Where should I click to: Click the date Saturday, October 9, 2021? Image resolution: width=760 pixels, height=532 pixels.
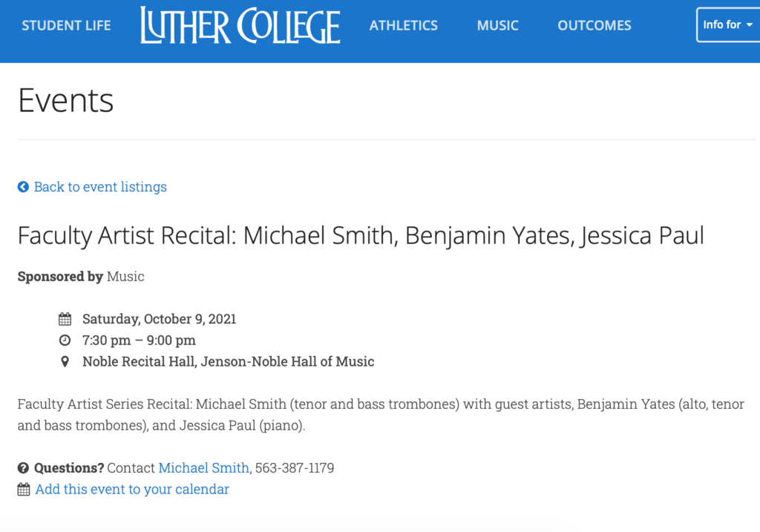159,319
